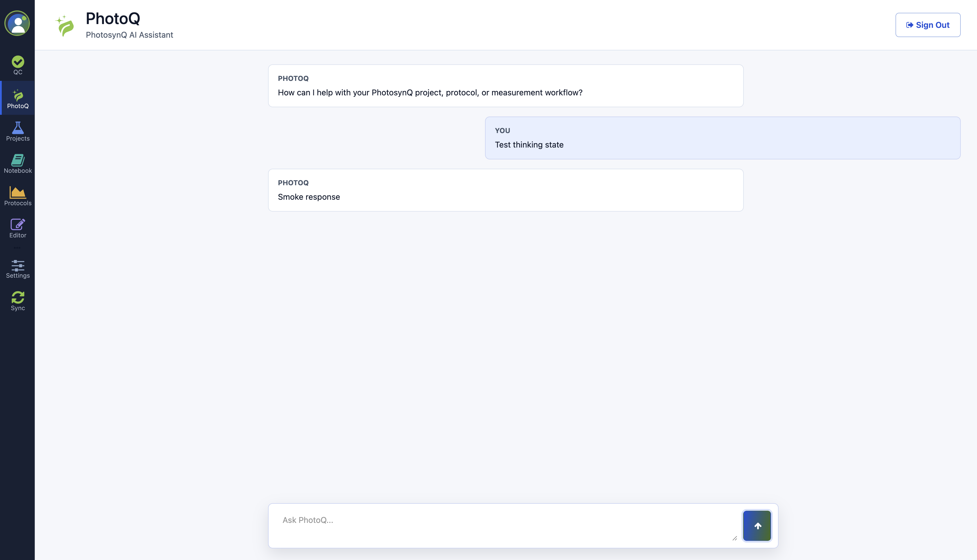The height and width of the screenshot is (560, 977).
Task: Select the PhotoQ sidebar item
Action: click(x=18, y=99)
